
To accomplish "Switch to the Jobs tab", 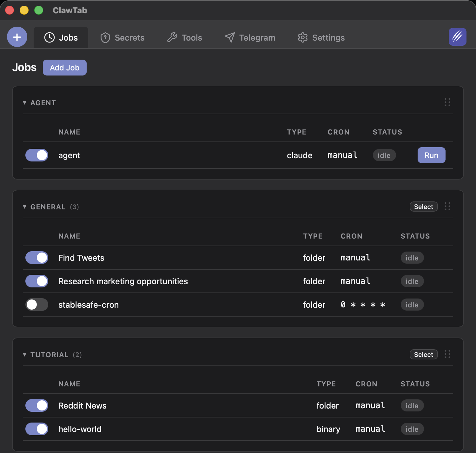I will click(x=61, y=37).
